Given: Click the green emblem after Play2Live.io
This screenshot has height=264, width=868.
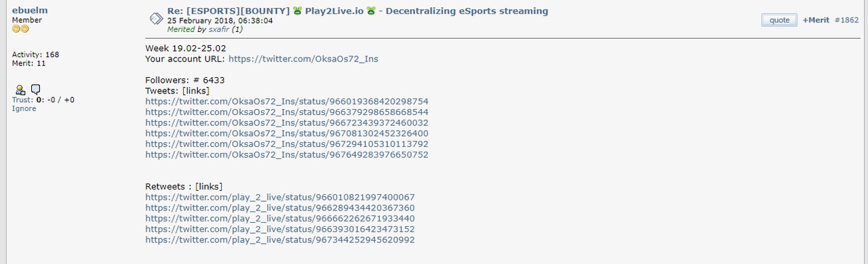Looking at the screenshot, I should tap(371, 11).
